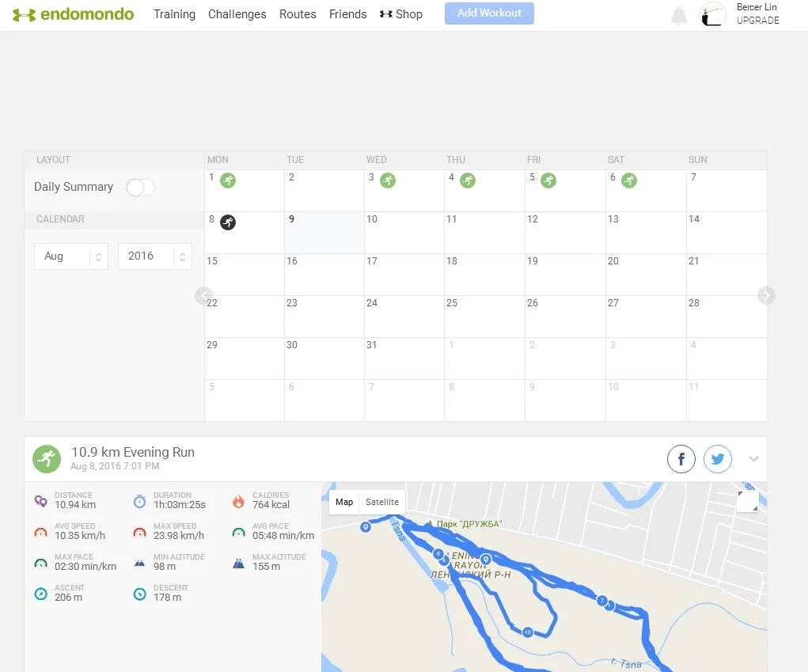Open the running workout on August 1
This screenshot has width=808, height=672.
point(228,180)
